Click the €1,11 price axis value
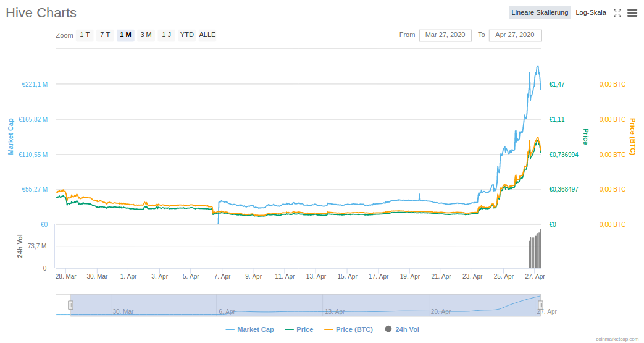This screenshot has width=644, height=343. pos(557,119)
